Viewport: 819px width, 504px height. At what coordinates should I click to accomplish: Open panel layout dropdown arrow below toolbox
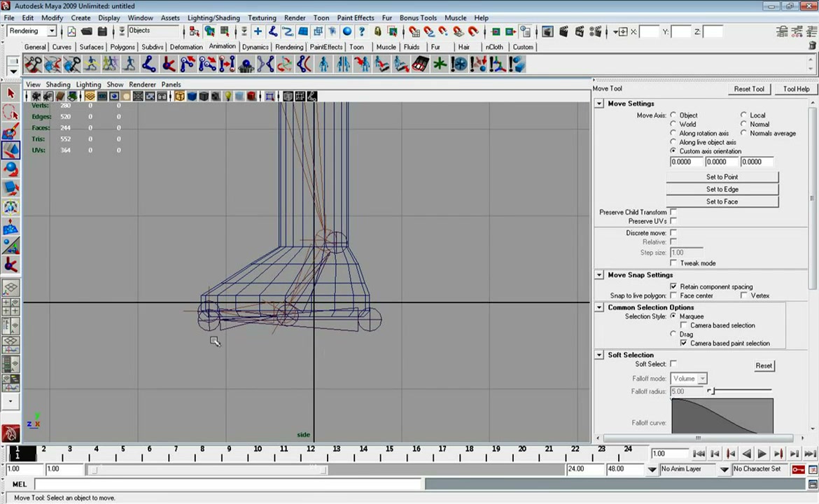coord(10,402)
